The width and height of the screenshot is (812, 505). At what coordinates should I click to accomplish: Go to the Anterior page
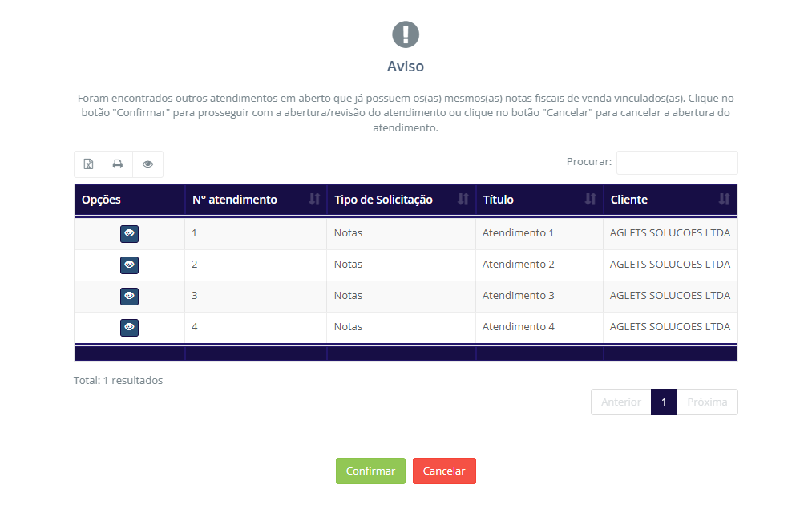tap(620, 402)
